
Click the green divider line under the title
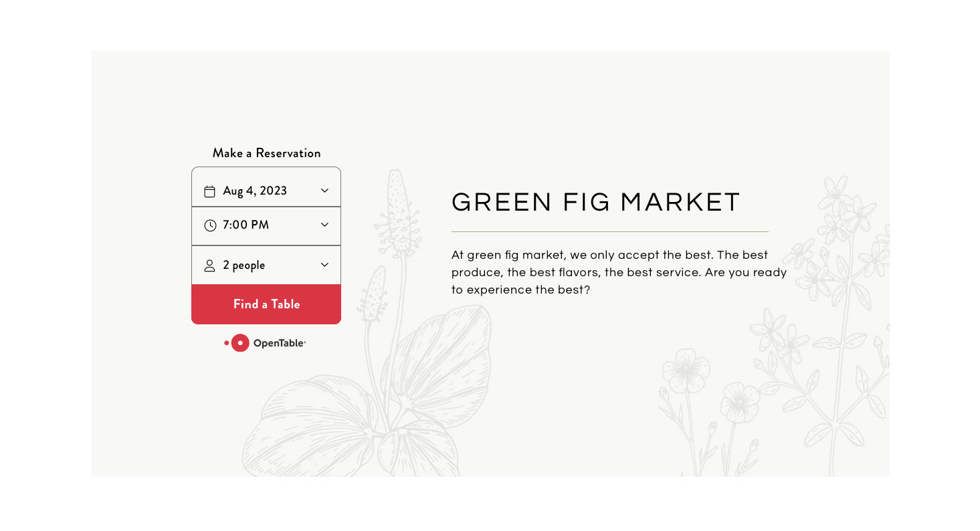609,231
